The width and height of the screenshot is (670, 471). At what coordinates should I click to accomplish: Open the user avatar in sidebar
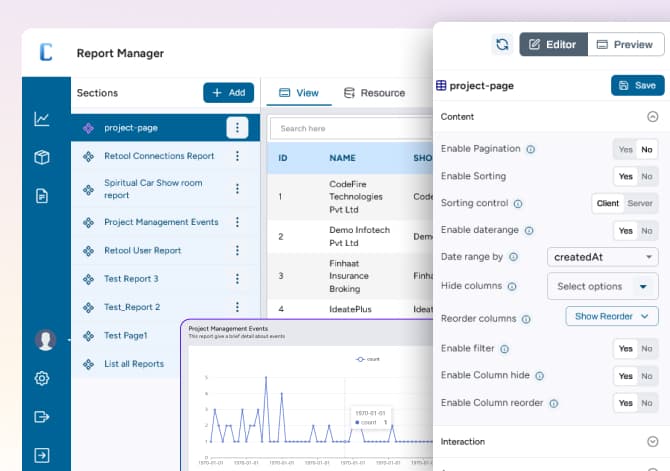(45, 340)
